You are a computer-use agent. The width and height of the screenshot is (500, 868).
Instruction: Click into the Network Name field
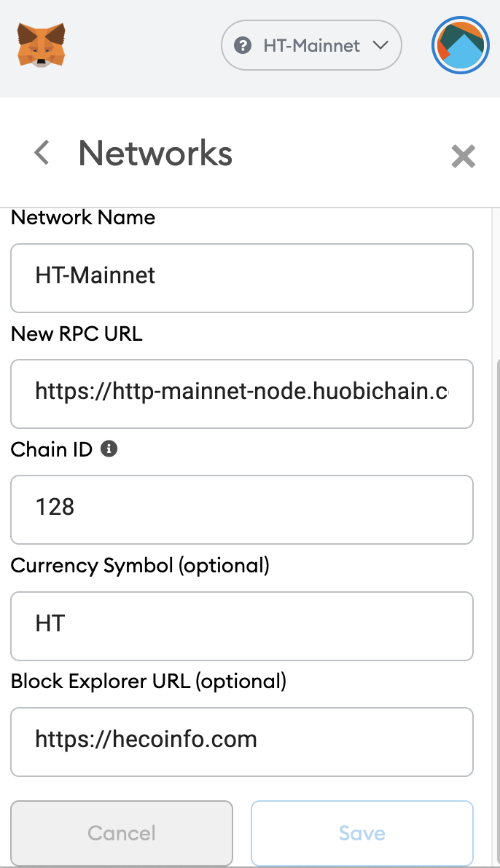[x=242, y=278]
